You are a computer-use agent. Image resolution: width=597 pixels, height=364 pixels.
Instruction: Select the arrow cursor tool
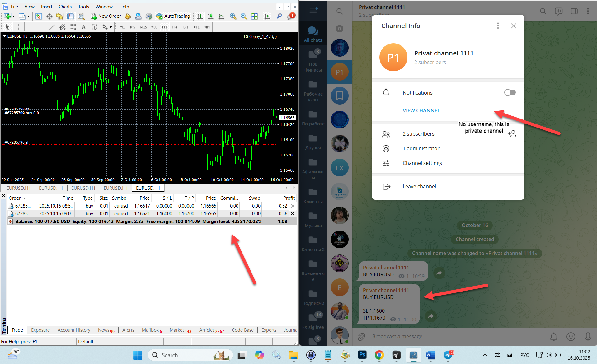[7, 27]
